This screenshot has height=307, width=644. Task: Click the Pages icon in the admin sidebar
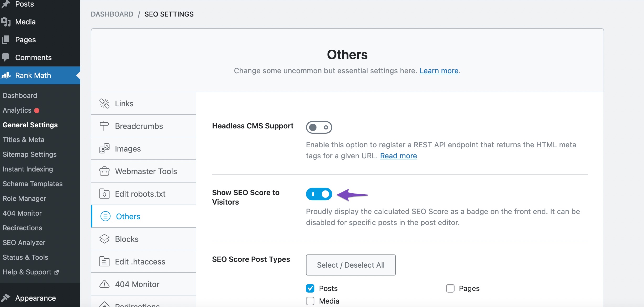tap(6, 40)
